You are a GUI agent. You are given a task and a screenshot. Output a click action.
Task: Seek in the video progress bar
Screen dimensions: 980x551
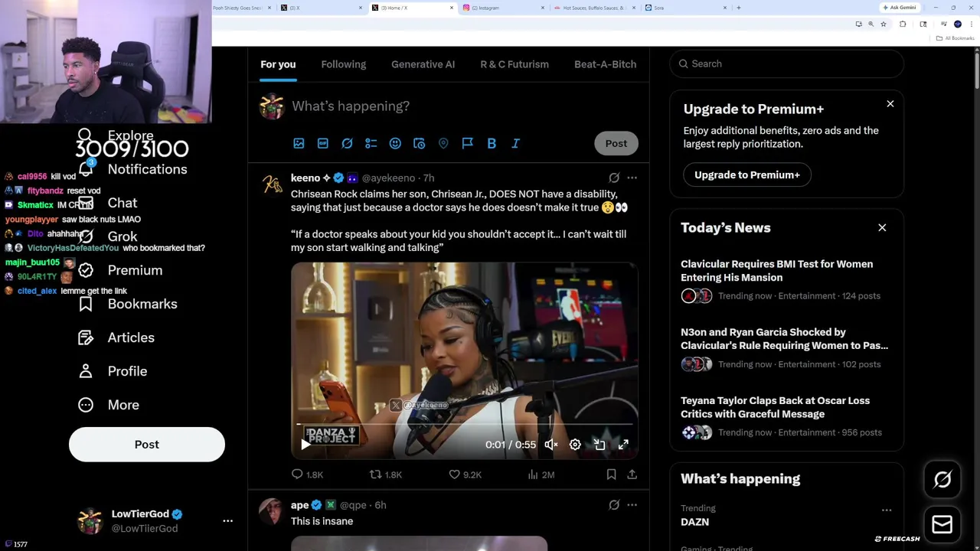coord(465,423)
